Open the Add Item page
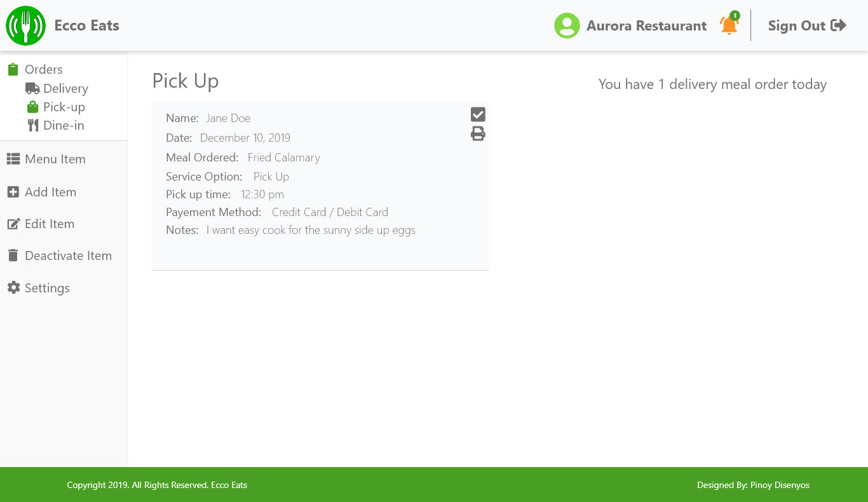 50,192
